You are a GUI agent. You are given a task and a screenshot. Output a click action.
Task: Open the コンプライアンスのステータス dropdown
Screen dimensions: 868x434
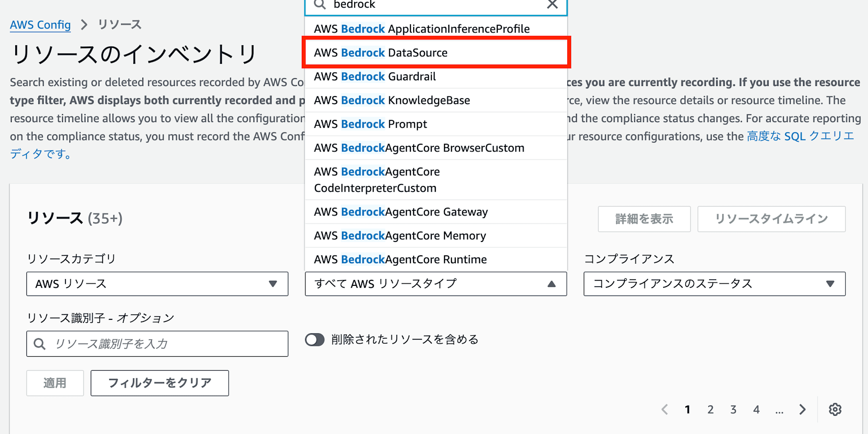point(714,284)
